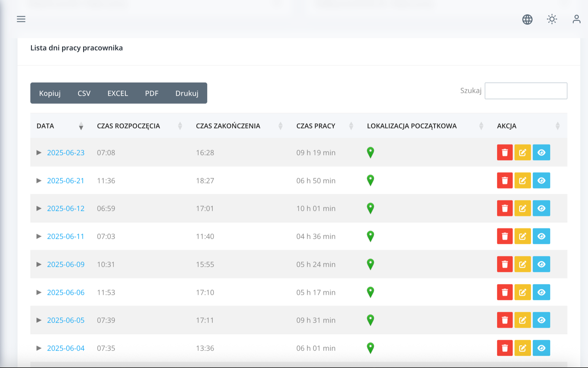Screen dimensions: 588x368
Task: Print the list with Drukuj
Action: click(x=187, y=93)
